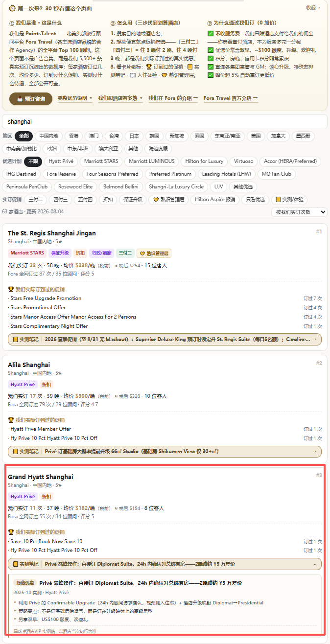Select MO Fan Club program filter
Image resolution: width=330 pixels, height=644 pixels.
coord(276,174)
